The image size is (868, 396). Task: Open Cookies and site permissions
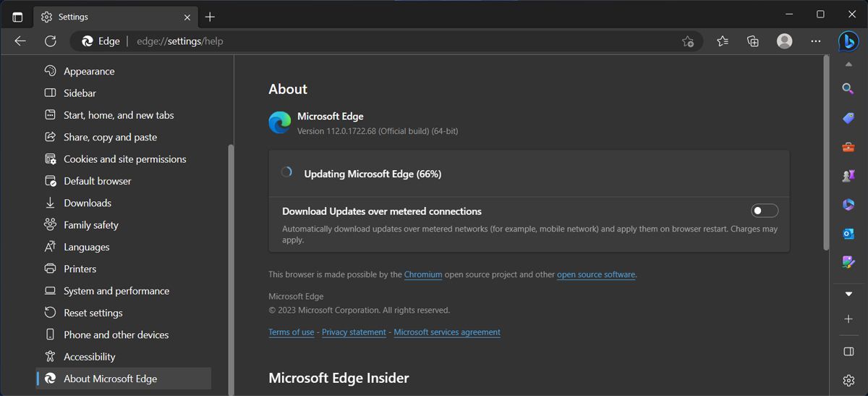tap(124, 159)
